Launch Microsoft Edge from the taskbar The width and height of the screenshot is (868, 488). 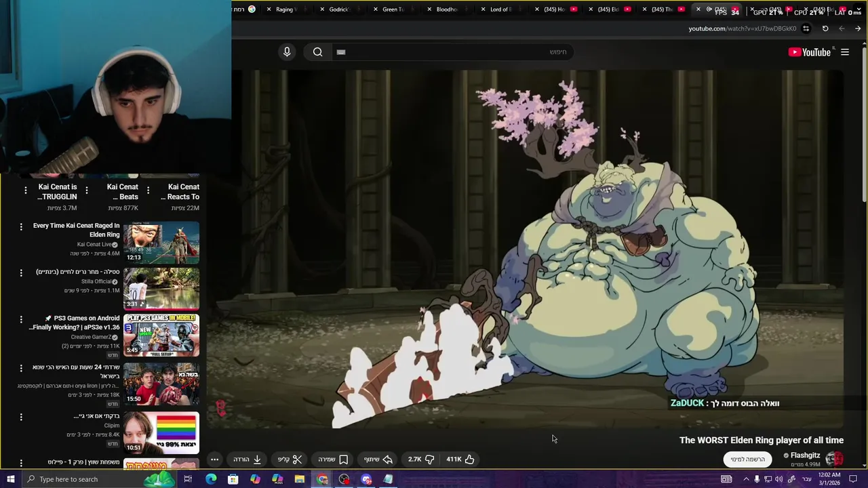[x=211, y=479]
